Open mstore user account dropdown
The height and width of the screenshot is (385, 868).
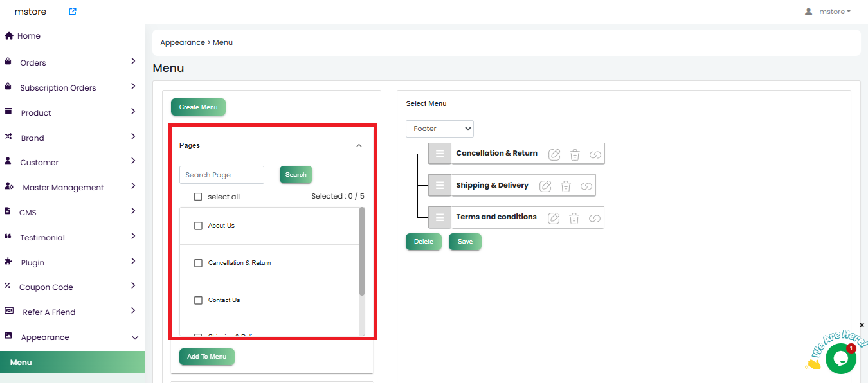[x=828, y=12]
